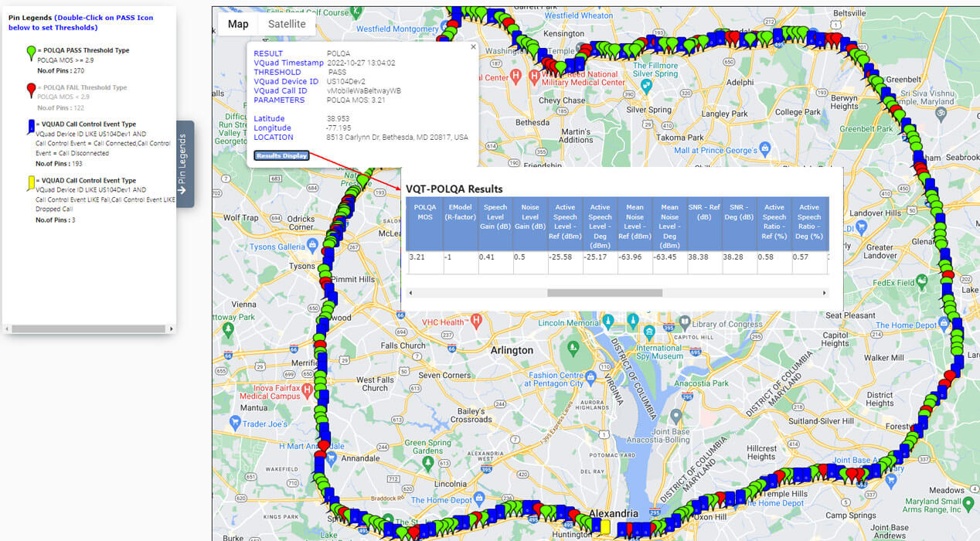
Task: Click left scroll arrow of VQT-POLQA Results table
Action: coord(410,293)
